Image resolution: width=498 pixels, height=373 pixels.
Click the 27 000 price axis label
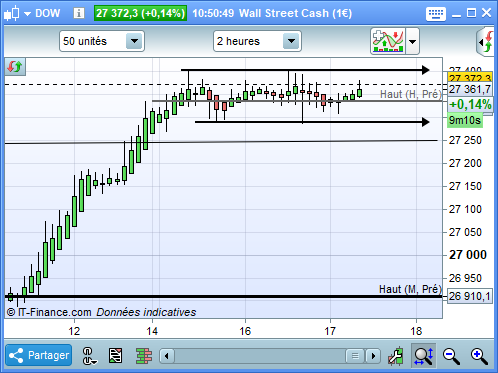[x=468, y=255]
